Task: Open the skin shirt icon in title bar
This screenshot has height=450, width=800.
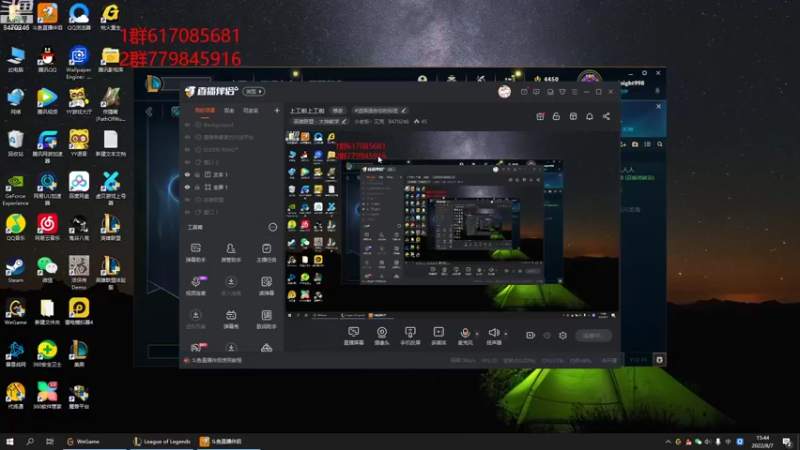Action: coord(562,92)
